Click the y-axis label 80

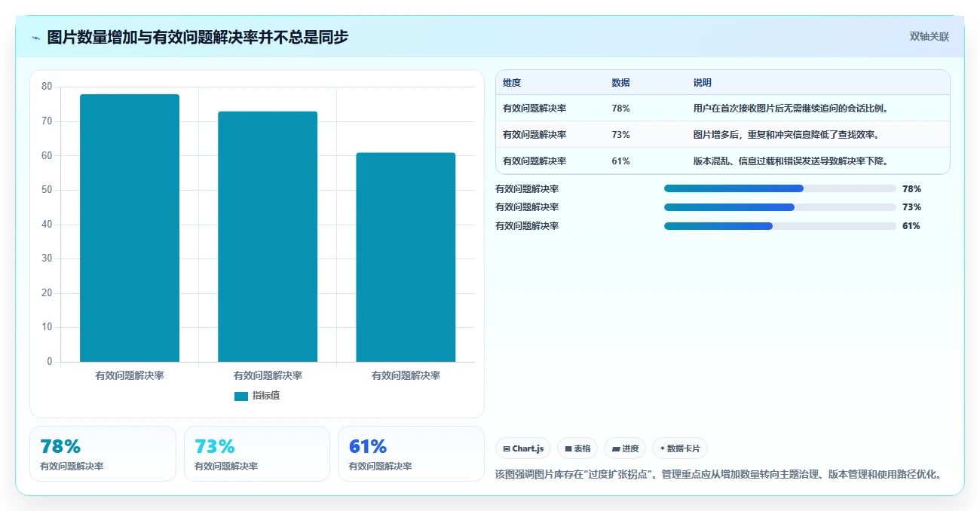[47, 87]
